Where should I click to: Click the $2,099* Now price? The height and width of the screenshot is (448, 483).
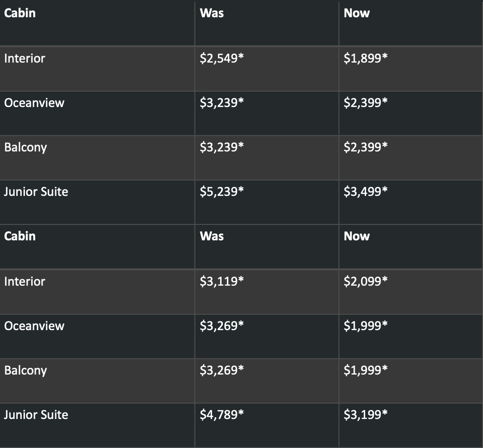(x=365, y=282)
